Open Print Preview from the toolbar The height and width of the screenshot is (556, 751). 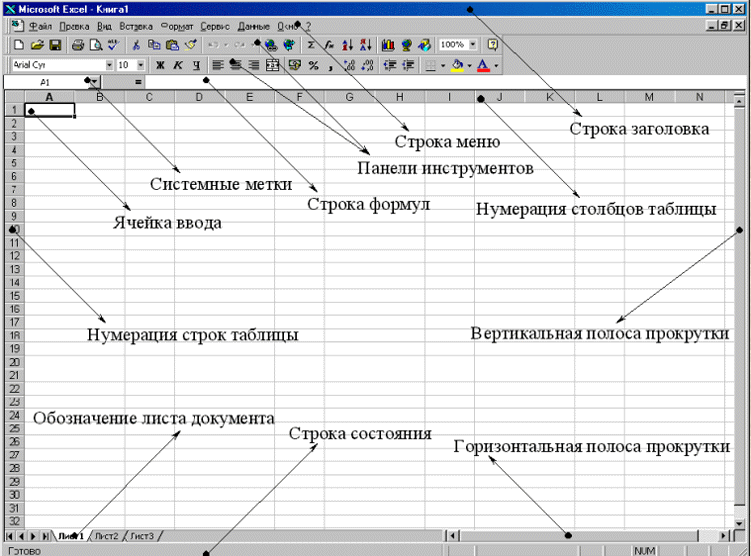click(x=96, y=45)
